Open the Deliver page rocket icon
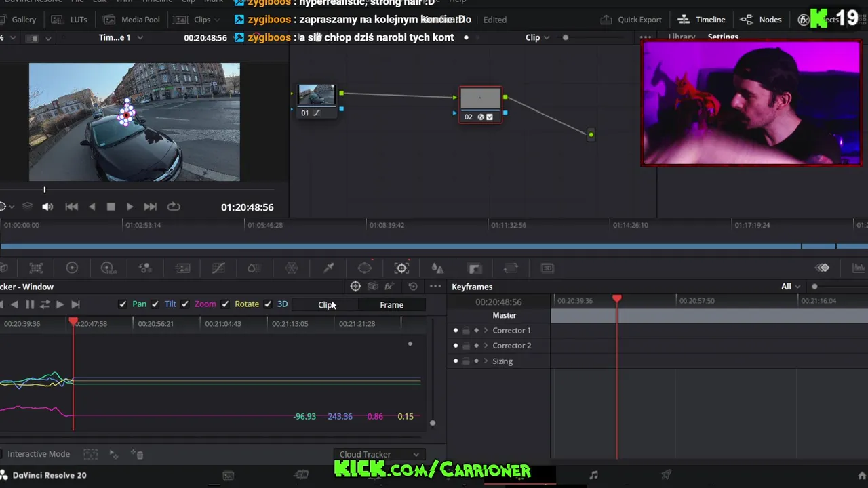Screen dimensions: 868x488 [667, 475]
